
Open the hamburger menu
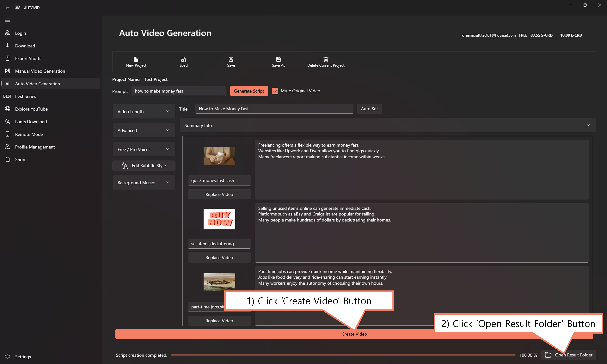tap(7, 20)
